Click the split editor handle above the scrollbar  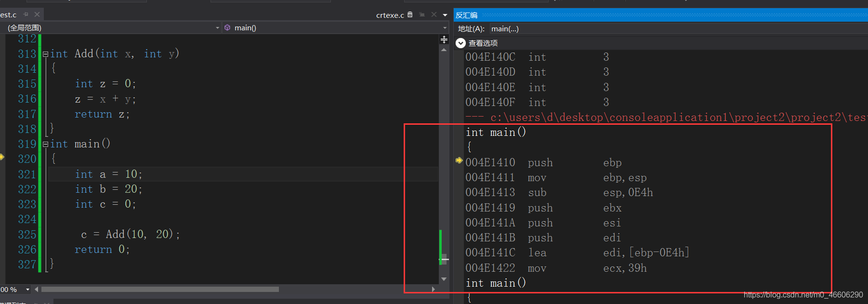click(444, 40)
